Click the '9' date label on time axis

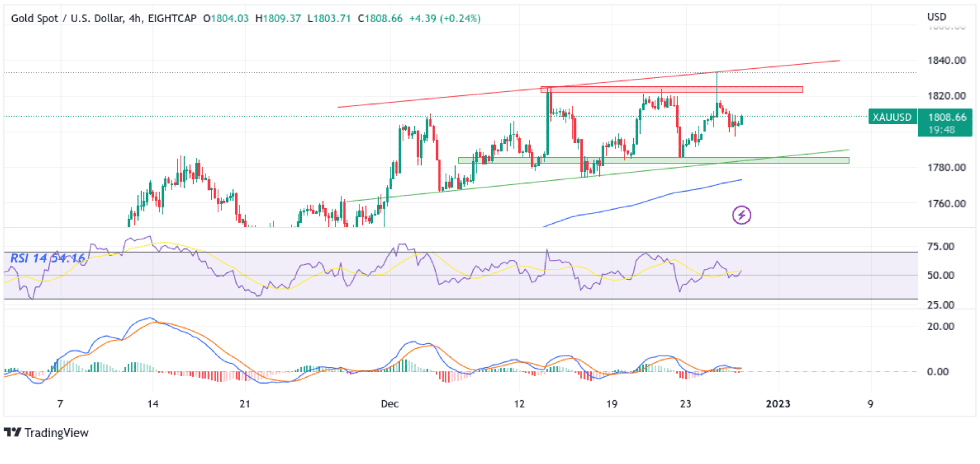[871, 404]
